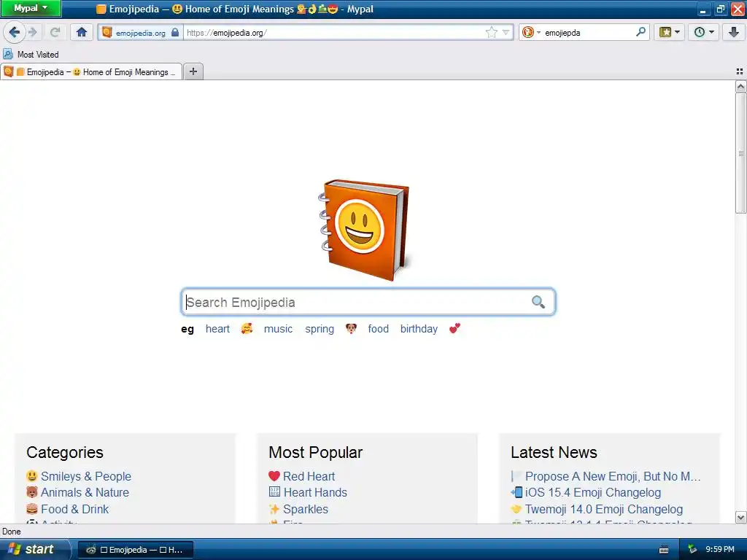Click the address bar URL field
Viewport: 747px width, 560px height.
click(333, 32)
